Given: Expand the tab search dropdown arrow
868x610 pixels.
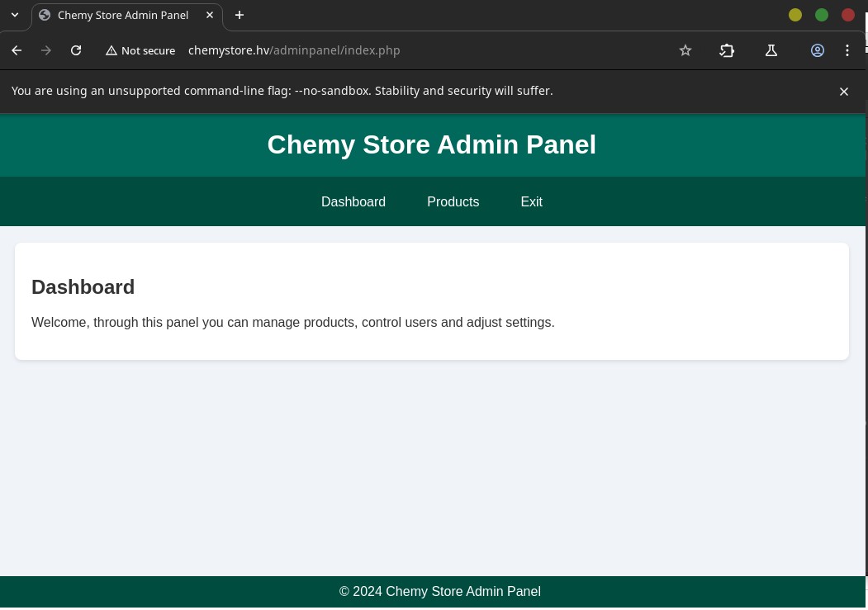Looking at the screenshot, I should [14, 15].
